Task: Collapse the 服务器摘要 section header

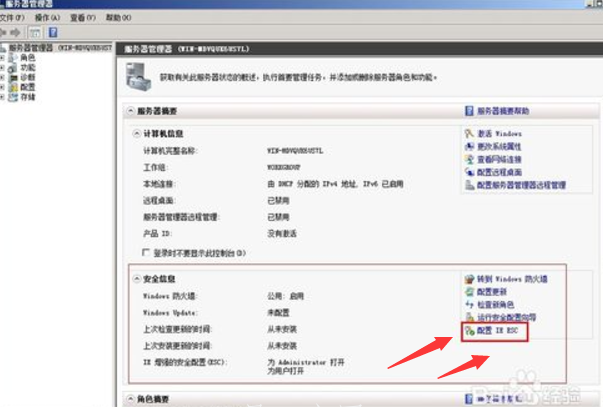Action: [x=128, y=111]
